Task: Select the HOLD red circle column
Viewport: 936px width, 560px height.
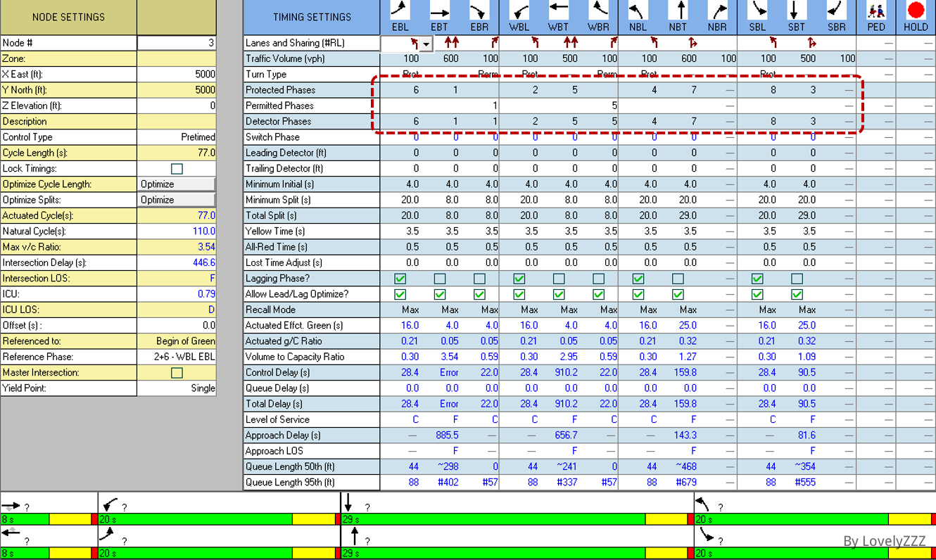Action: click(x=916, y=11)
